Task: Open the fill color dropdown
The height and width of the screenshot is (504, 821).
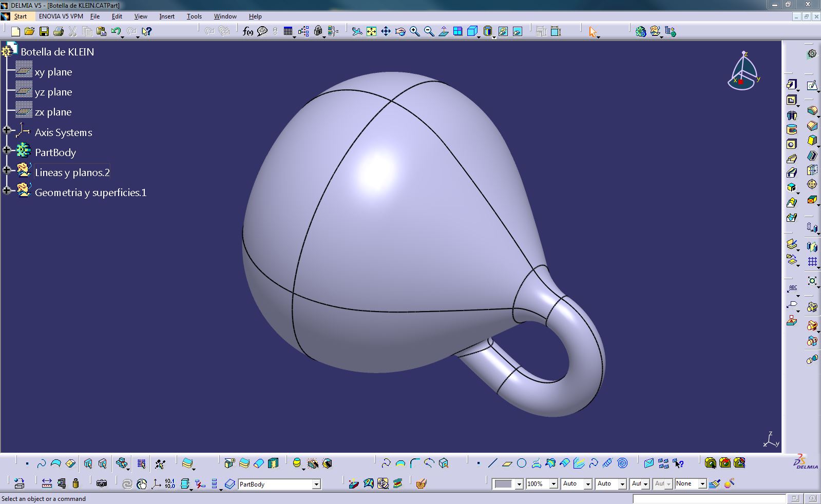Action: (519, 484)
